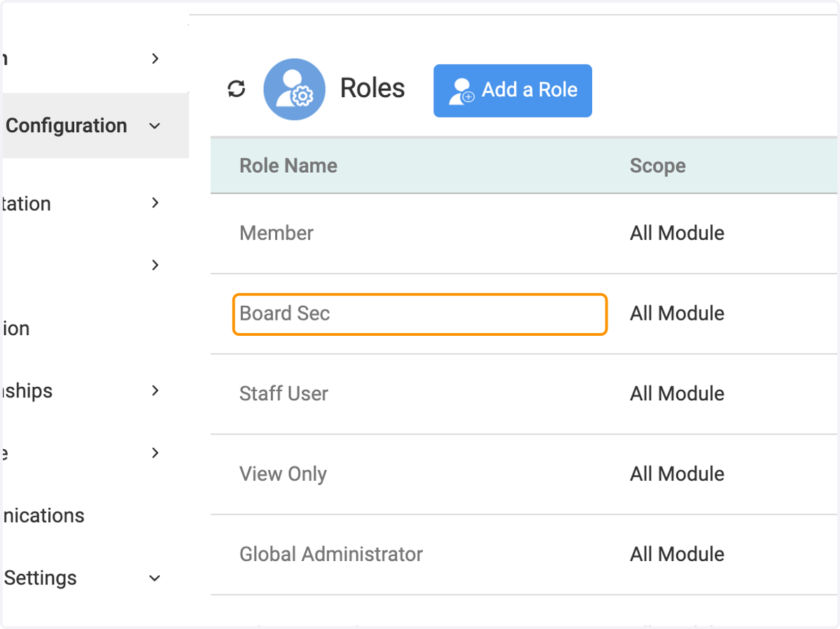Screen dimensions: 840x629
Task: Open the Global Administrator role
Action: pos(331,554)
